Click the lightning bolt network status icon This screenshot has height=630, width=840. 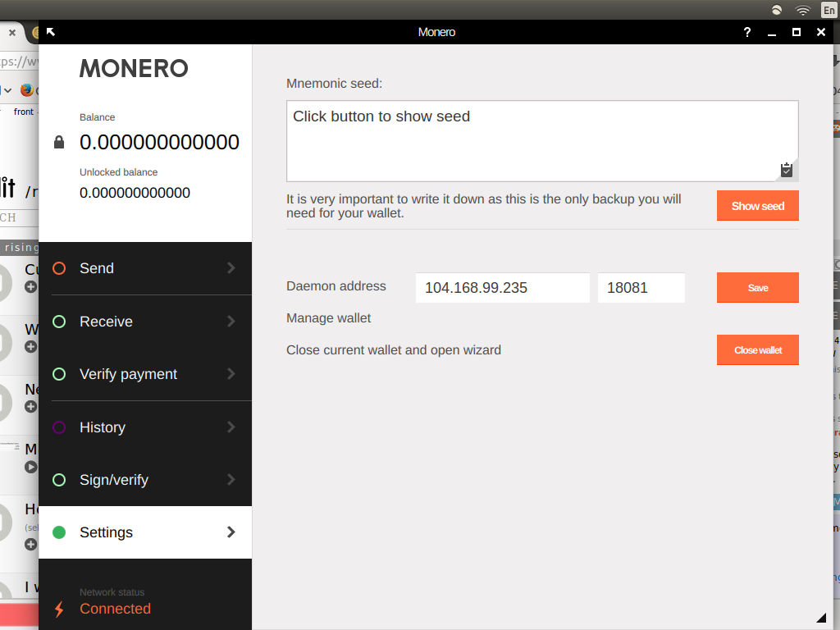(59, 609)
